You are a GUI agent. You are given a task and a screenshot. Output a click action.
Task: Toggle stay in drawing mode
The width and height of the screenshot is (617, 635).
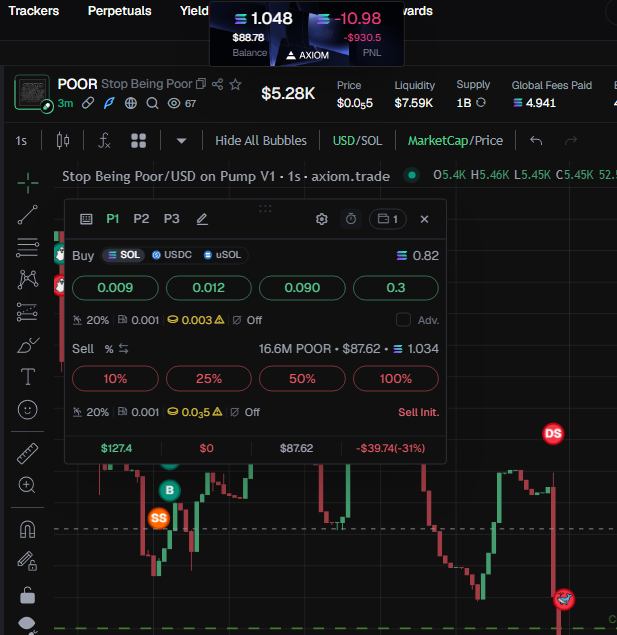(x=28, y=561)
